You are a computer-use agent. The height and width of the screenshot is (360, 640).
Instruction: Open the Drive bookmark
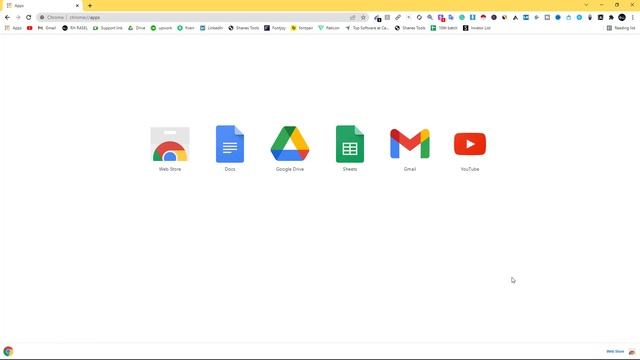click(x=137, y=28)
